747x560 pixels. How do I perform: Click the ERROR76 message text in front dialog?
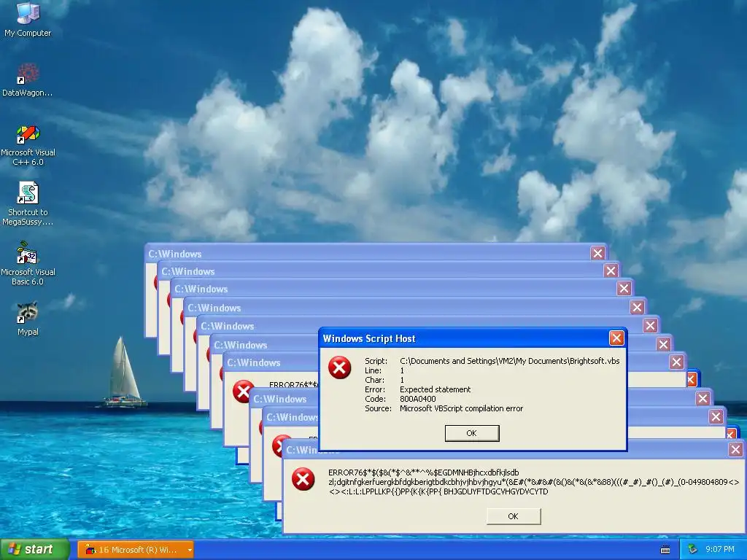pos(533,482)
